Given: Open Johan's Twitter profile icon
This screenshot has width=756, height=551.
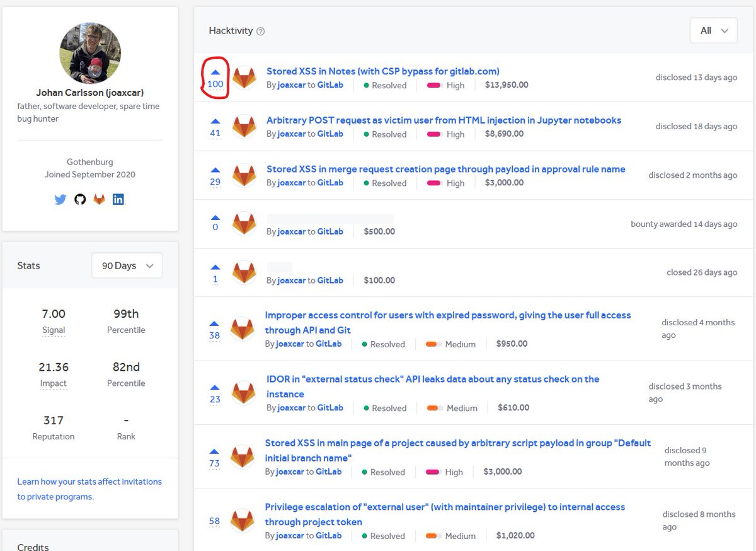Looking at the screenshot, I should coord(60,199).
